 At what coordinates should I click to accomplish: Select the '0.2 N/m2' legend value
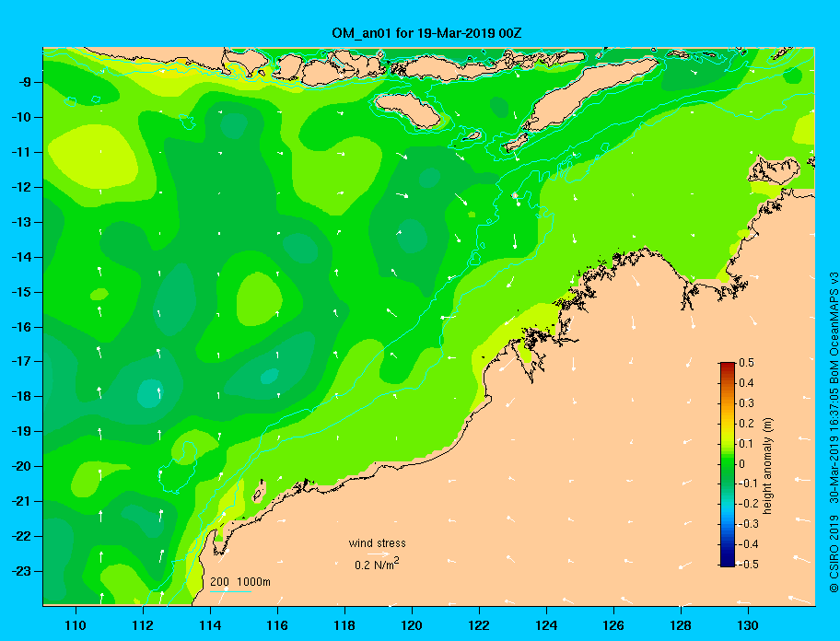[x=377, y=565]
